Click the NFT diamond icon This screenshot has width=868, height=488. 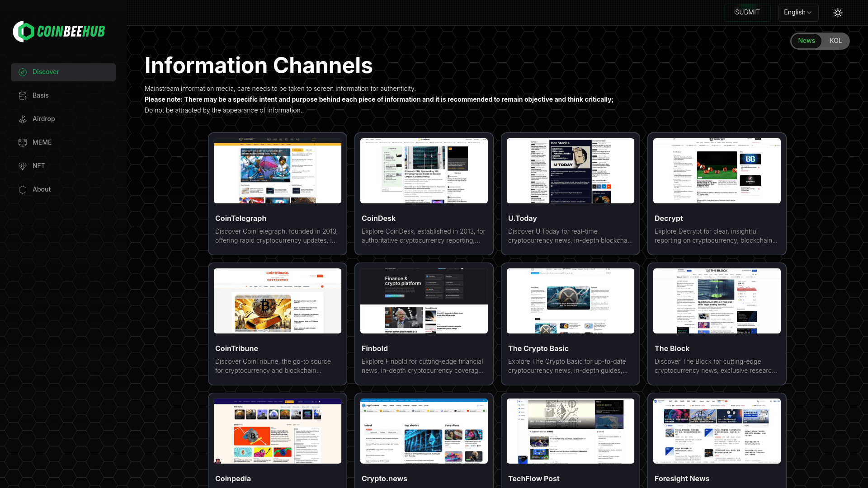pyautogui.click(x=23, y=166)
